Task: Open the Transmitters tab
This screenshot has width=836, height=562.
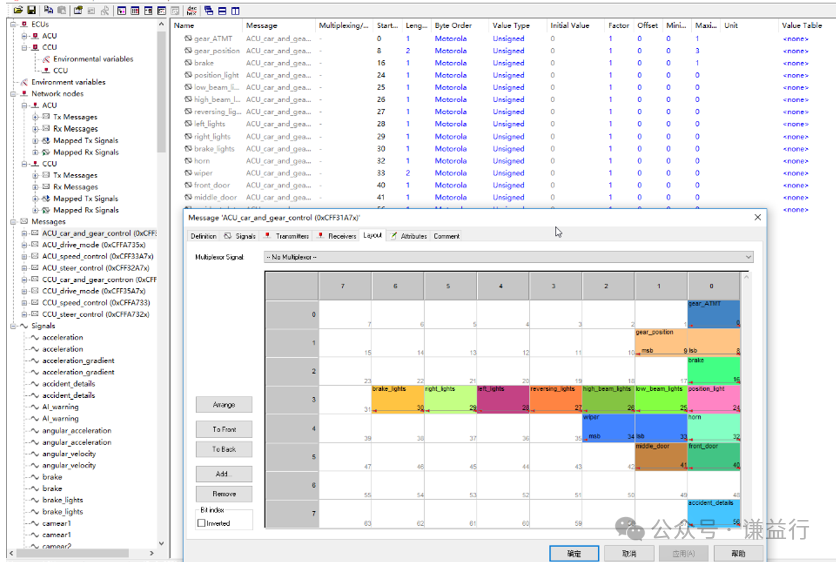Action: click(x=287, y=236)
